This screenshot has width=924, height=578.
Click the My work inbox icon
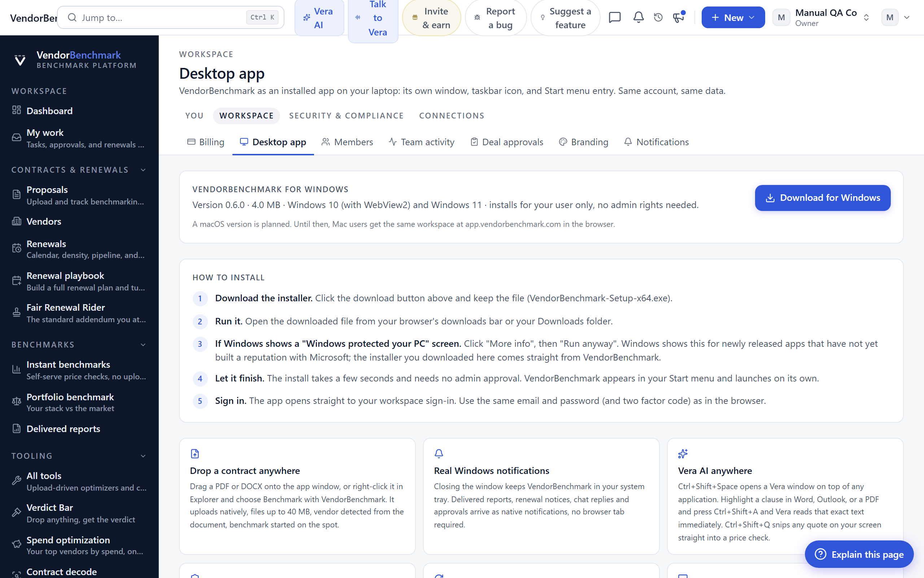pos(16,138)
